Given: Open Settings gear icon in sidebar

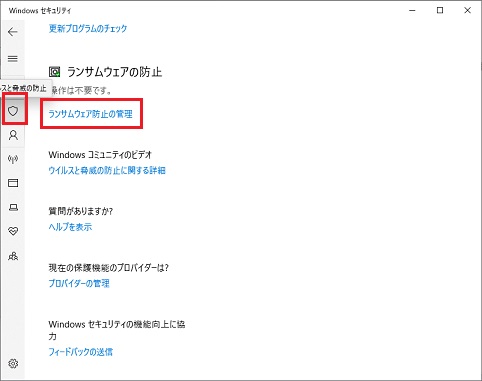Looking at the screenshot, I should [13, 363].
